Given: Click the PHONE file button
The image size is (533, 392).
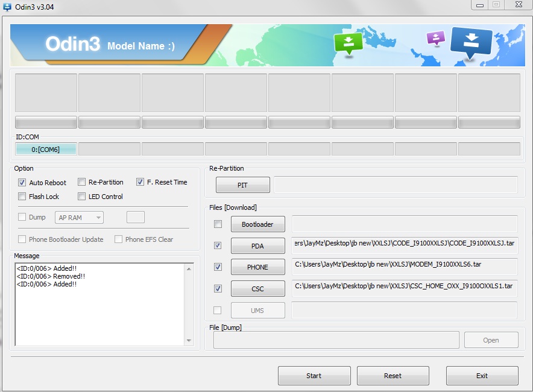Looking at the screenshot, I should coord(257,267).
